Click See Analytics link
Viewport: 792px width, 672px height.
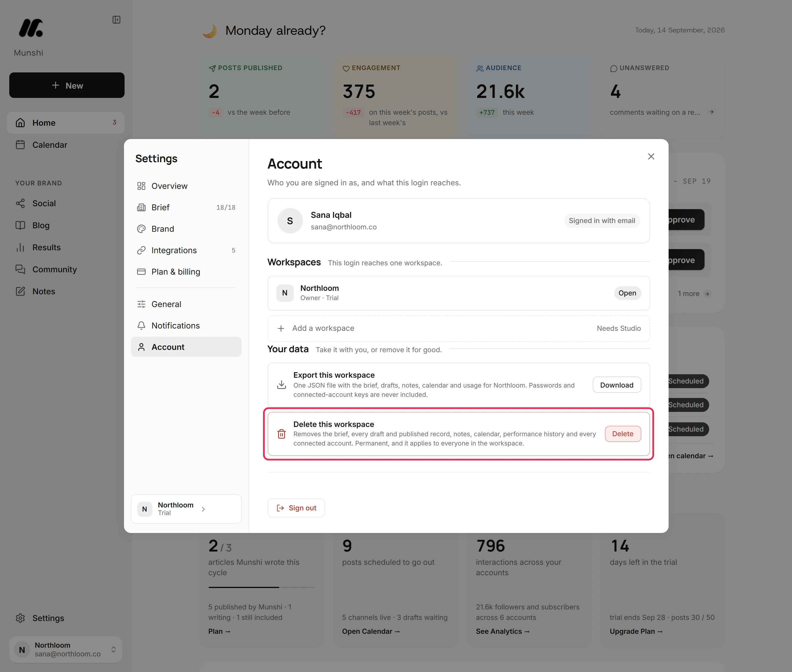503,631
